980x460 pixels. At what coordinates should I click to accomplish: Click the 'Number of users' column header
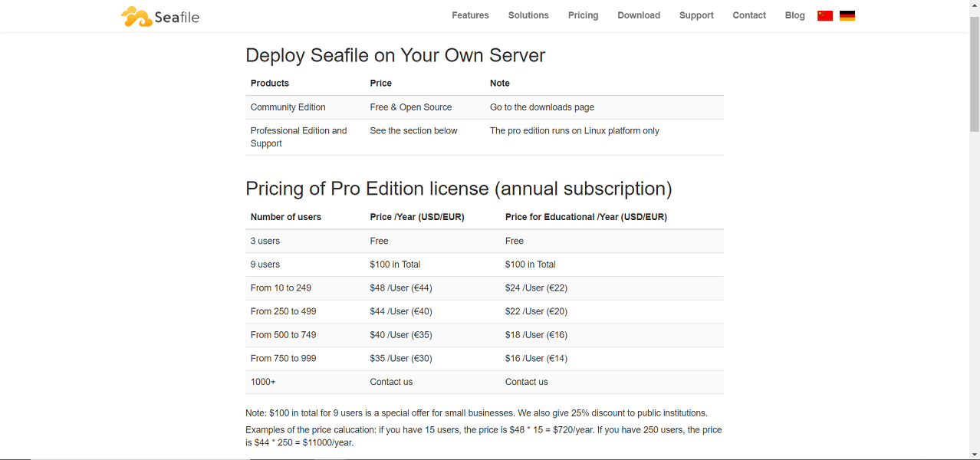pyautogui.click(x=286, y=217)
